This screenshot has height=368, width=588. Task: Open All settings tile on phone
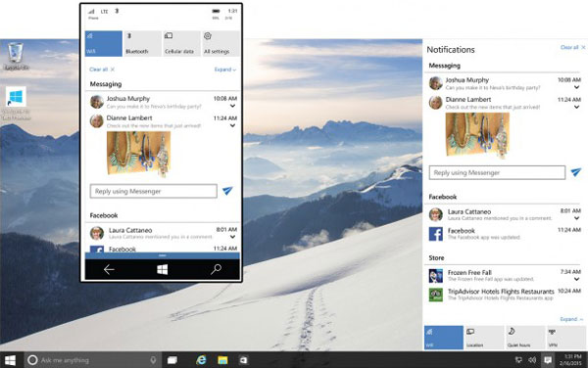[220, 43]
